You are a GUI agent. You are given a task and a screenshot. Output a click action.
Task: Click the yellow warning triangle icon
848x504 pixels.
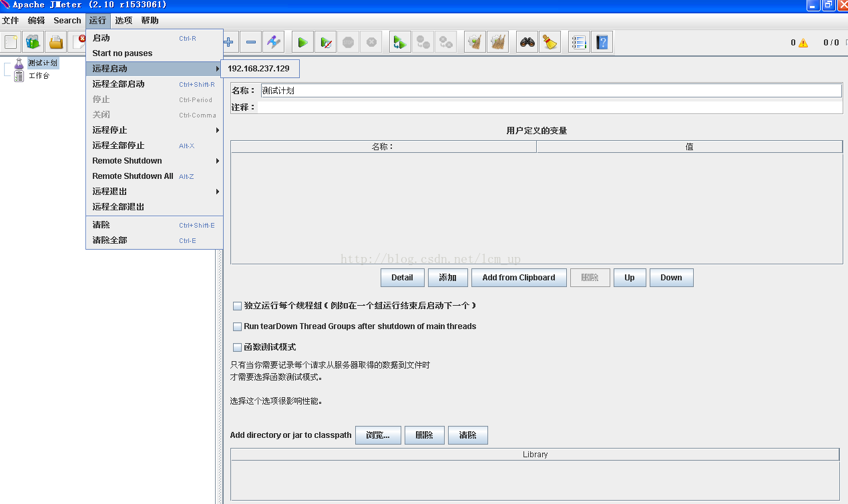click(x=803, y=43)
